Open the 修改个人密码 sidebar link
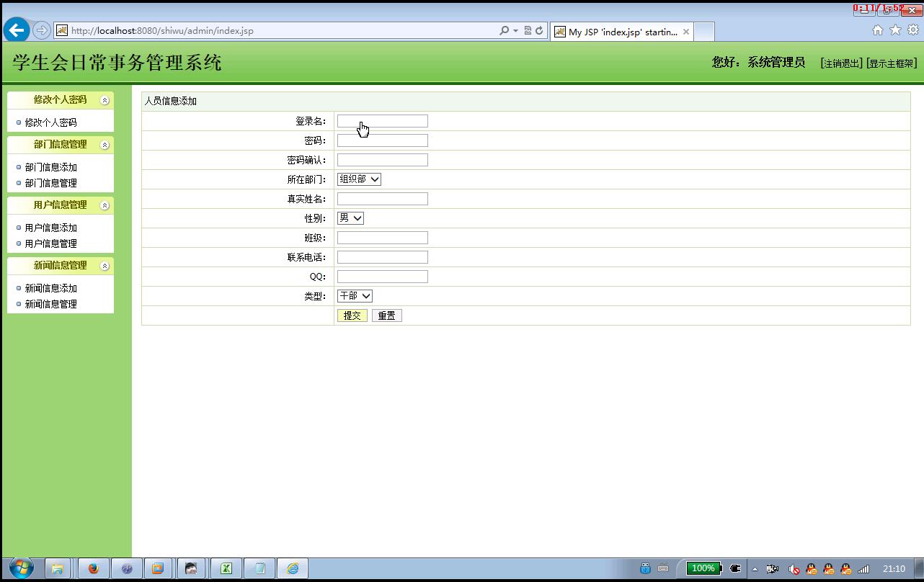Viewport: 924px width, 582px height. pos(50,122)
